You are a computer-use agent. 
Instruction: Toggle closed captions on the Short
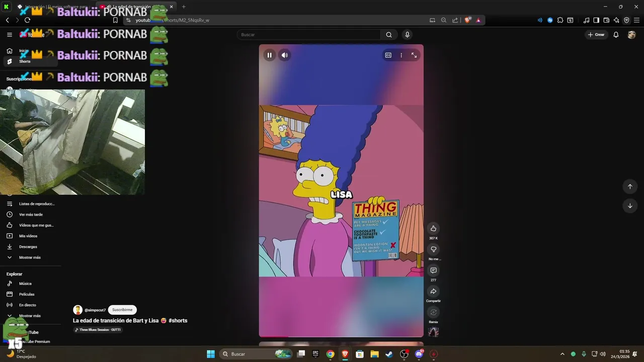point(388,55)
